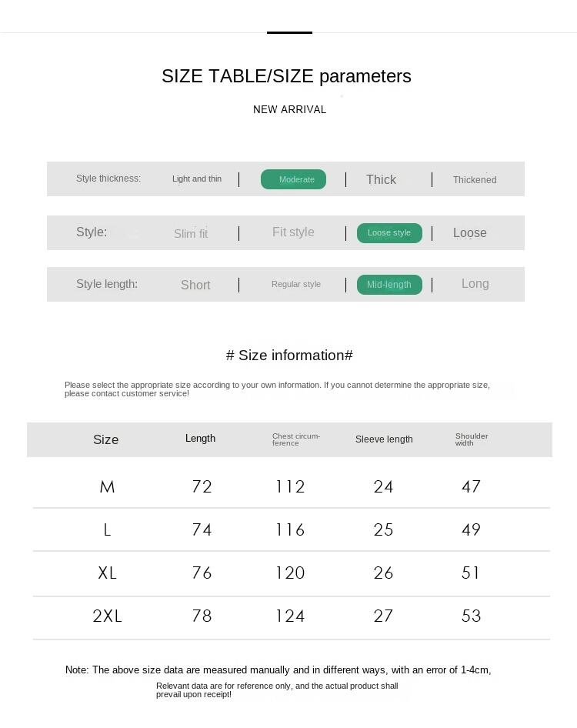The image size is (577, 728).
Task: Click the SIZE TABLE/SIZE parameters heading
Action: click(x=286, y=76)
